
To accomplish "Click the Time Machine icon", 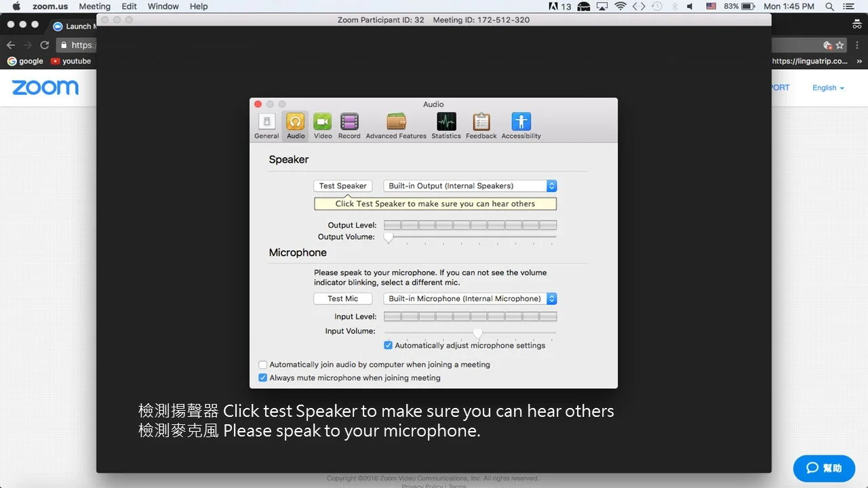I will coord(656,6).
